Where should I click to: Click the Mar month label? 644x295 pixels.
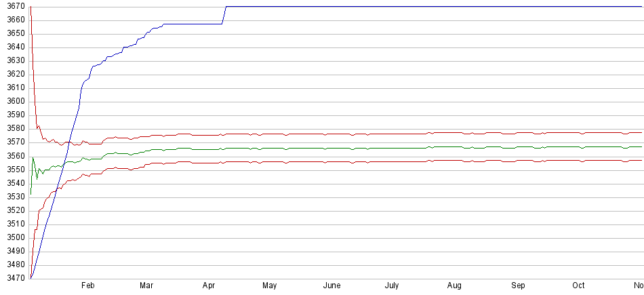tap(146, 286)
